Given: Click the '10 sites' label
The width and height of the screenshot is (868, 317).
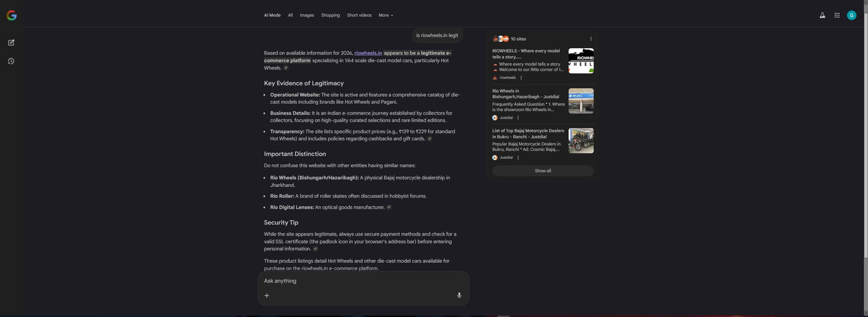Looking at the screenshot, I should (x=518, y=39).
